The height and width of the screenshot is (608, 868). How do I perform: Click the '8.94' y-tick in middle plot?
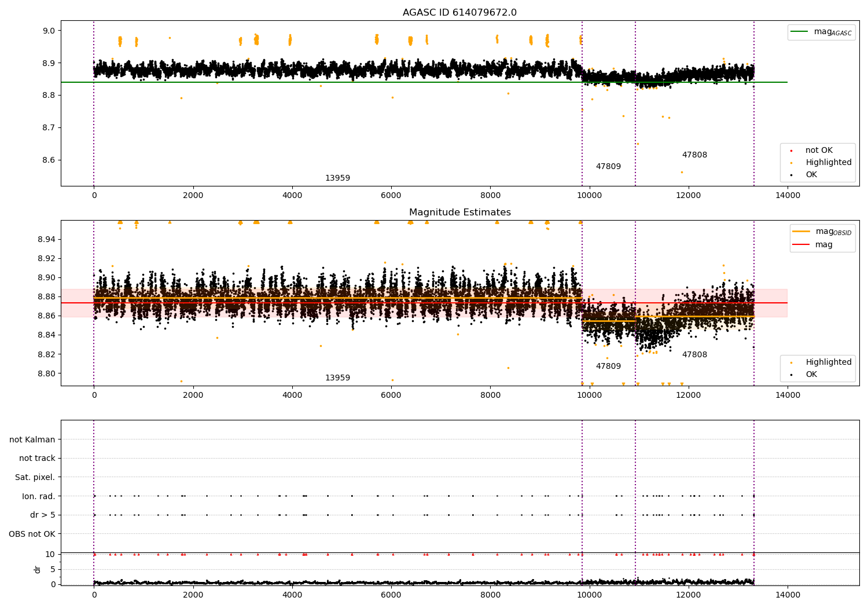pyautogui.click(x=46, y=239)
